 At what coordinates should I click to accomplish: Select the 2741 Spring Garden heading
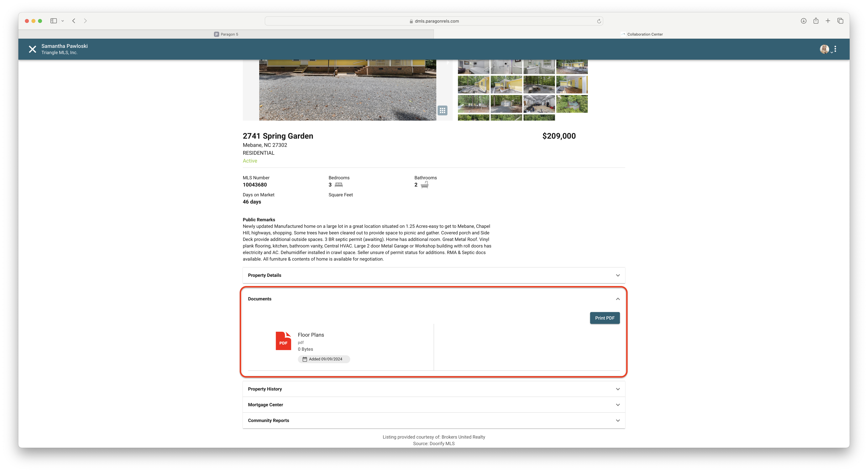(278, 136)
